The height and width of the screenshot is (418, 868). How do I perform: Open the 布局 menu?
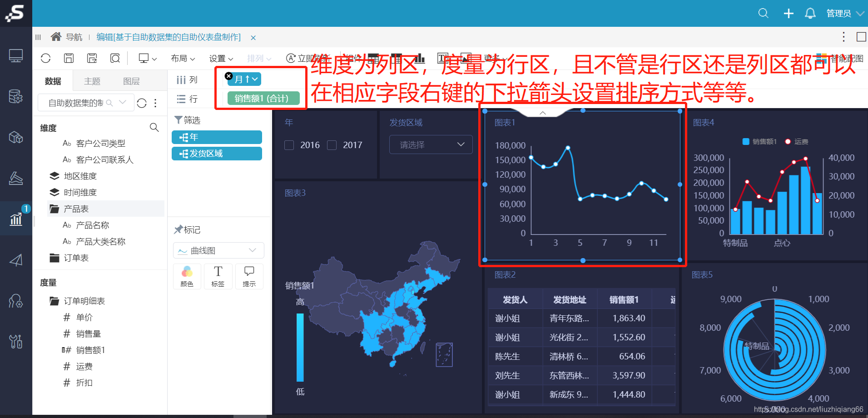(x=183, y=58)
